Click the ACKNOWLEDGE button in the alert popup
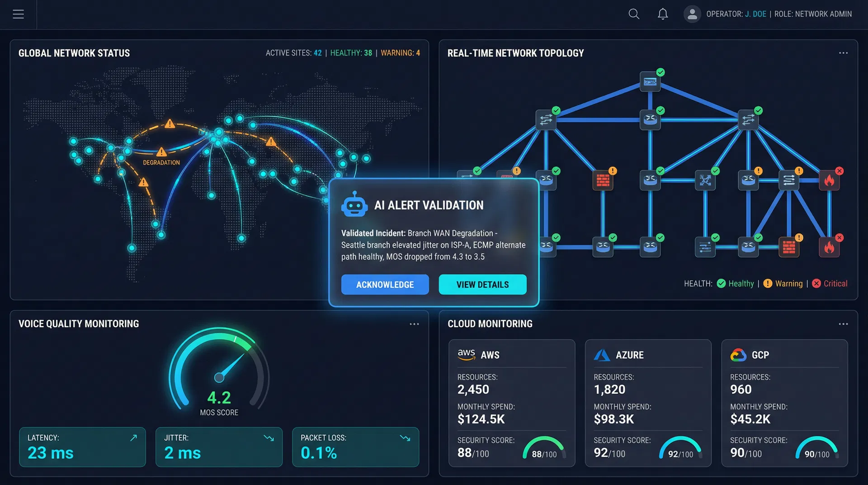This screenshot has width=868, height=485. 385,285
